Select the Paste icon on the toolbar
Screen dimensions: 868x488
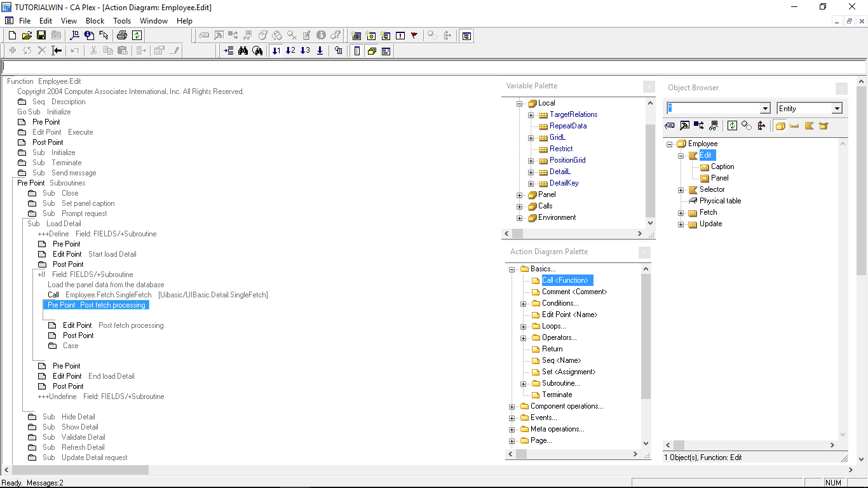click(123, 50)
